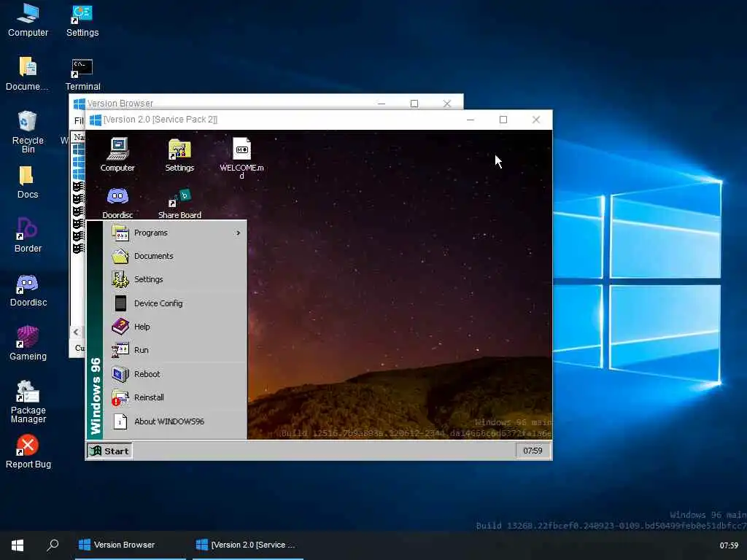Choose Reinstall from the start menu
The width and height of the screenshot is (747, 560).
(175, 397)
